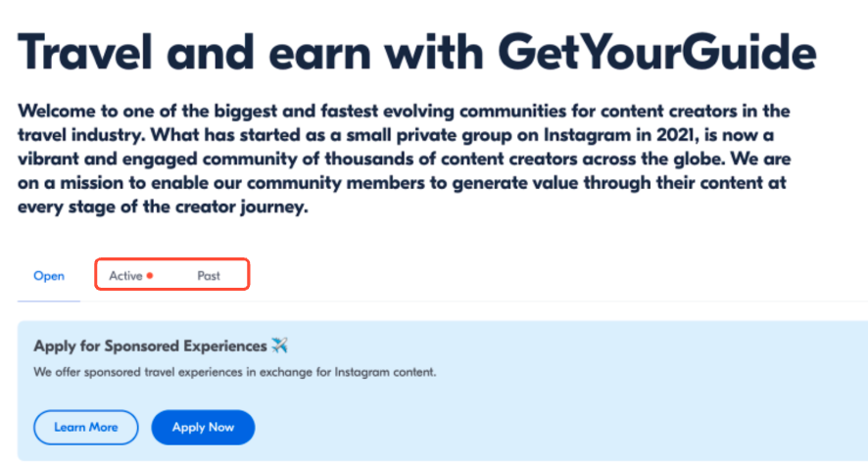Start an application with Apply Now

[203, 427]
